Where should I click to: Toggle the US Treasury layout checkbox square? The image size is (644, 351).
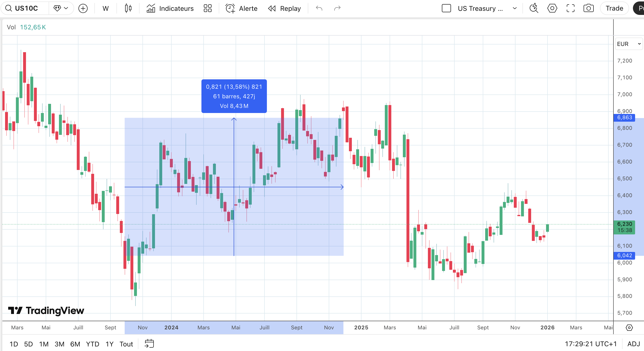click(446, 8)
